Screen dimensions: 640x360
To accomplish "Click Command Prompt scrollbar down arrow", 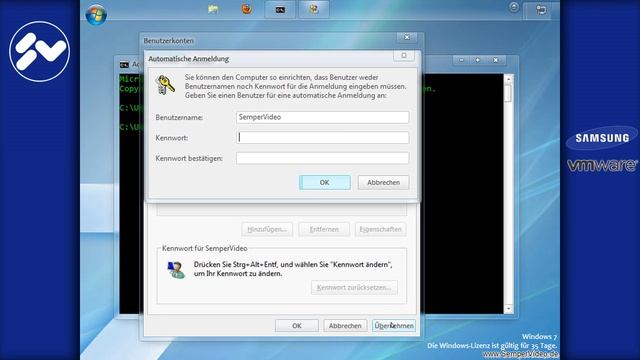I will (508, 309).
